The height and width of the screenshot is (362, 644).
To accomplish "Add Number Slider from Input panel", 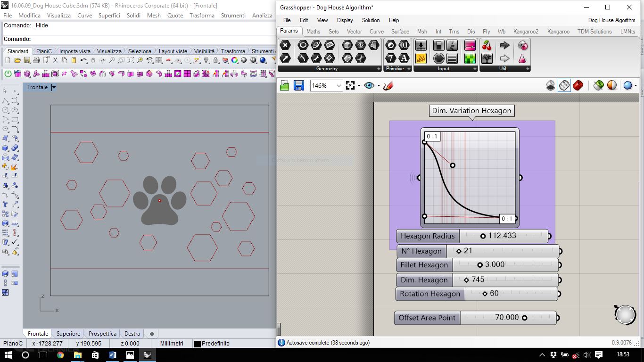I will pyautogui.click(x=421, y=45).
